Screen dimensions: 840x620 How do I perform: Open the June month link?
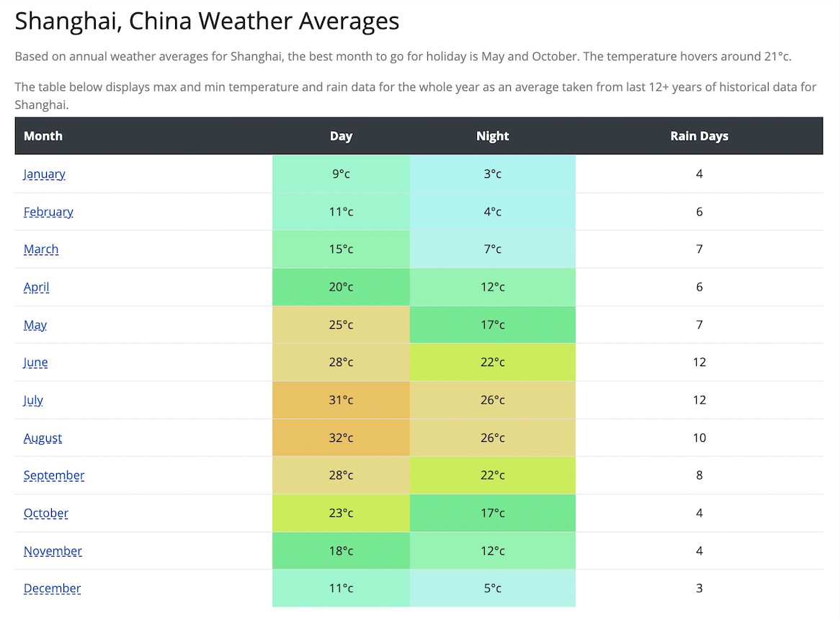(36, 362)
